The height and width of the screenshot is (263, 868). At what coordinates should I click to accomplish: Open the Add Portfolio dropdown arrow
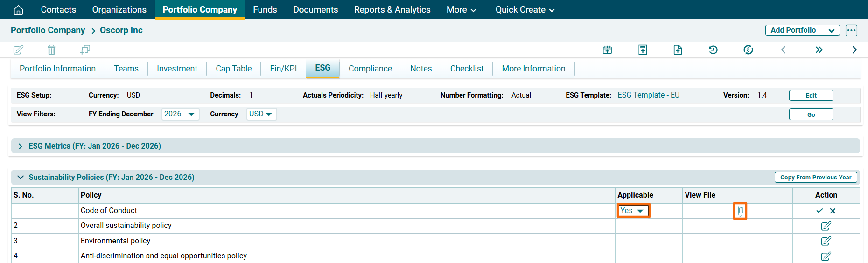click(831, 30)
